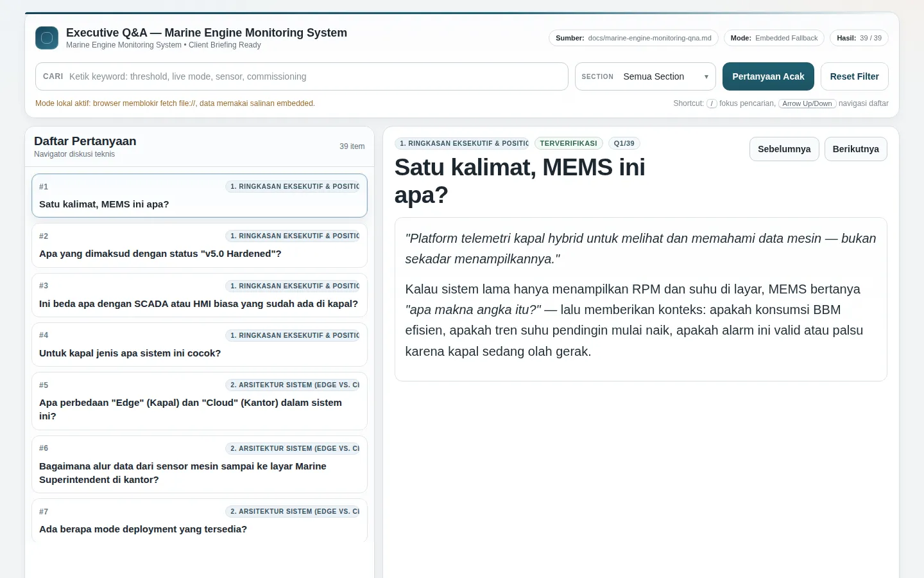Click the Mode lokal aktif warning text
The image size is (924, 578).
pyautogui.click(x=175, y=103)
